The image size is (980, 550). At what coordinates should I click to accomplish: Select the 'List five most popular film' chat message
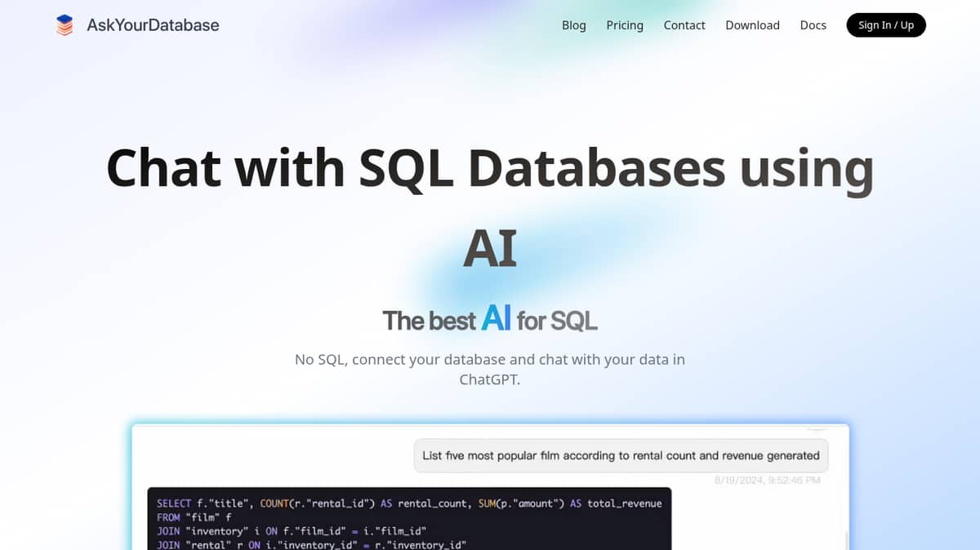(x=621, y=455)
